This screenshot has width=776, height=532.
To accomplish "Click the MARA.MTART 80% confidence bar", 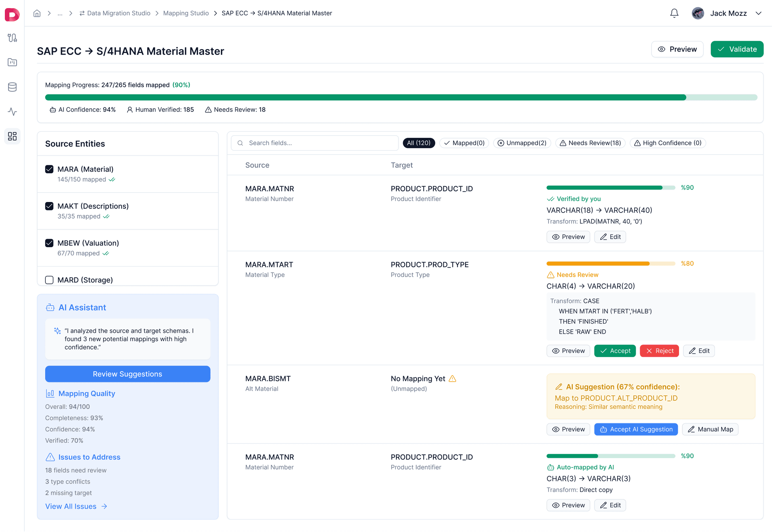I will [x=611, y=263].
